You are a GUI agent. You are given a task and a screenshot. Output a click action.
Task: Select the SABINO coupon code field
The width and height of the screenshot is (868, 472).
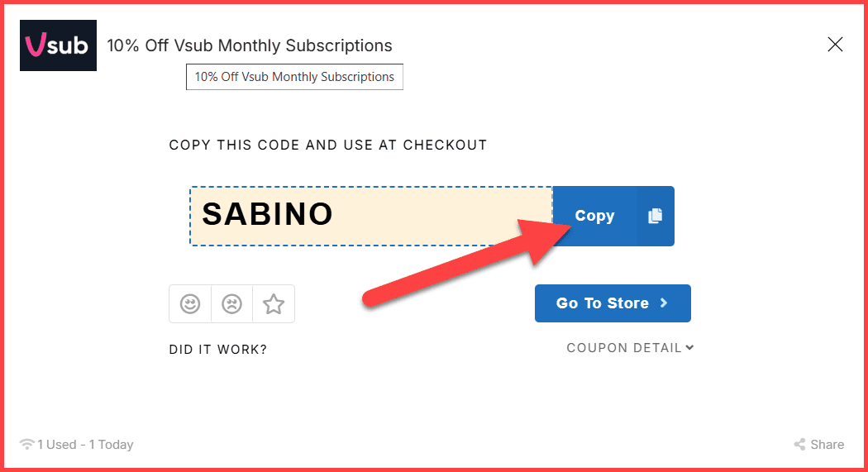[370, 216]
